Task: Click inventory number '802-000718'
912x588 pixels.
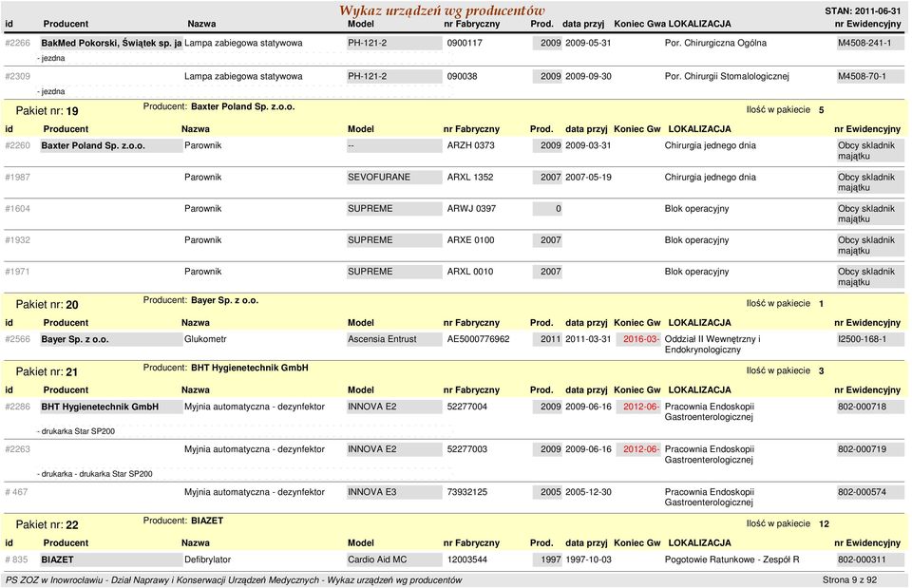Action: [x=862, y=407]
